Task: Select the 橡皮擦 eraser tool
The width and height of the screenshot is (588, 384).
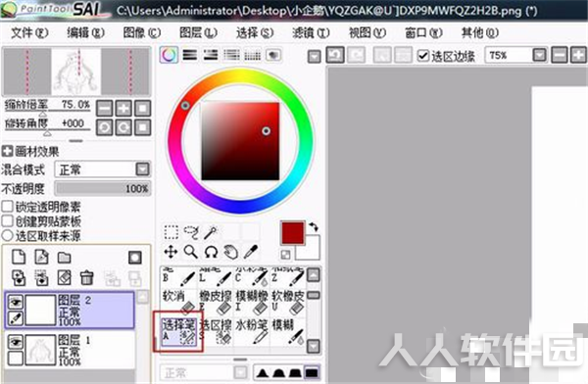Action: click(x=216, y=303)
